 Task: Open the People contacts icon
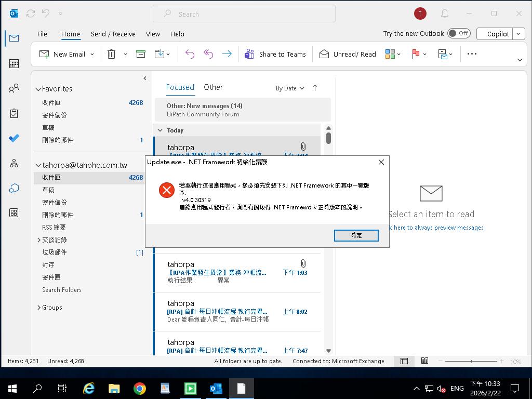pos(14,89)
